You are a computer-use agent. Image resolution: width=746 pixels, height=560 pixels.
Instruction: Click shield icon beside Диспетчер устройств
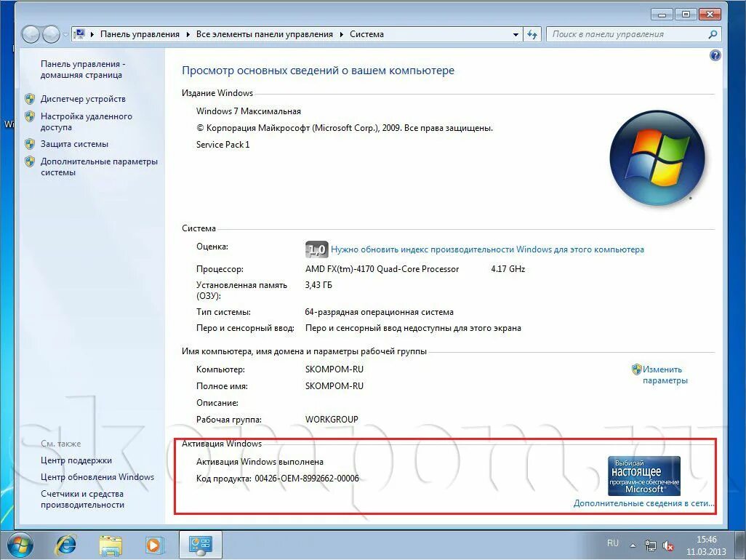[30, 99]
